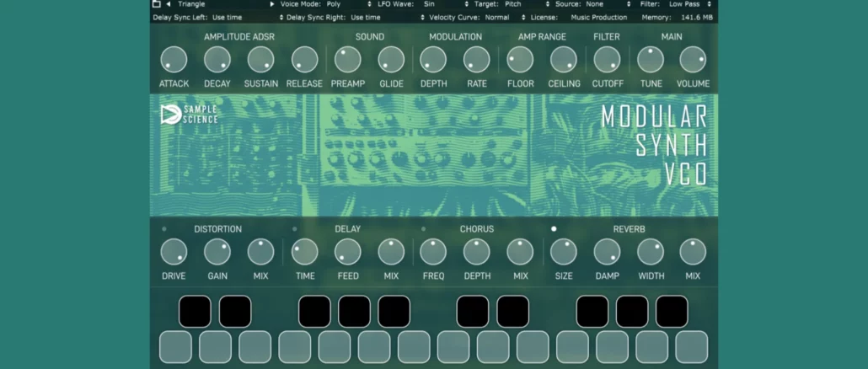Click the Reverb MIX knob

pyautogui.click(x=693, y=252)
